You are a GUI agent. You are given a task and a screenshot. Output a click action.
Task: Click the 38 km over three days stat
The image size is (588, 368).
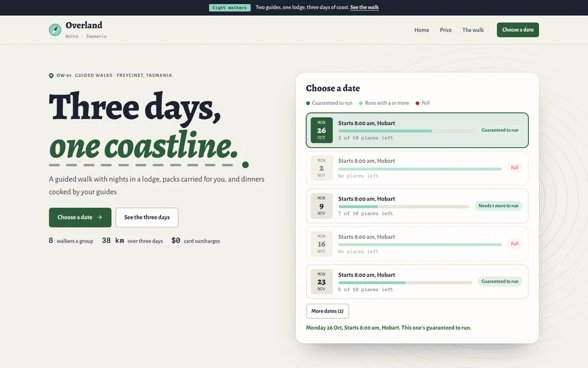click(x=132, y=240)
